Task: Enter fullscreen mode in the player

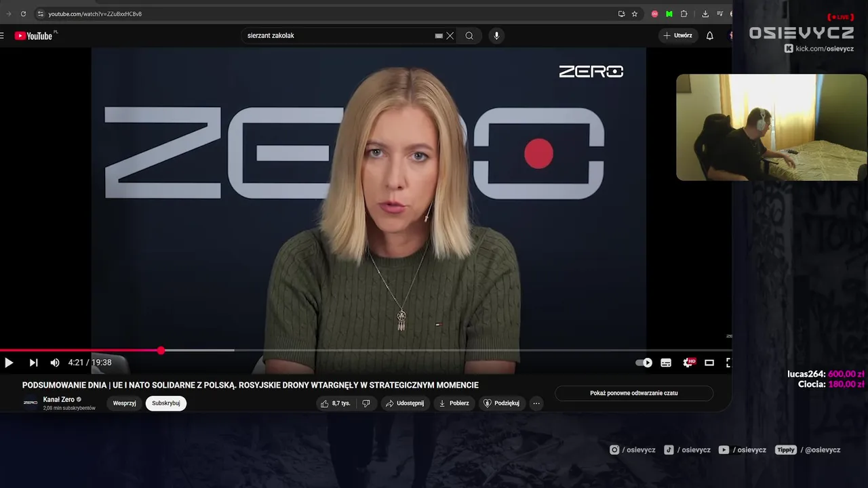Action: coord(728,363)
